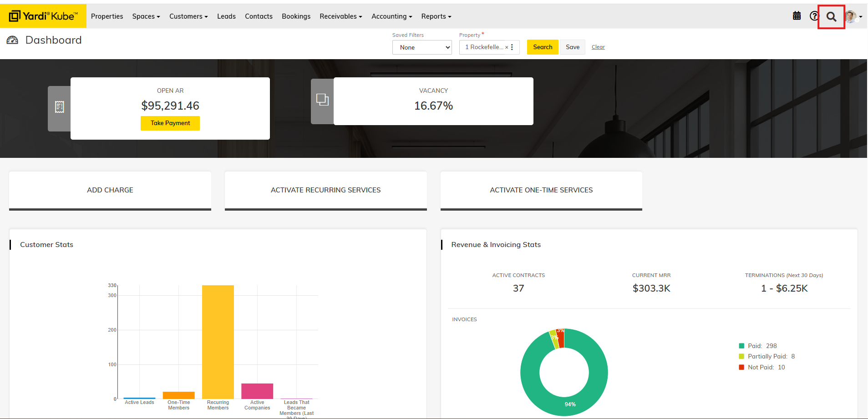Click the Vacancy spaces icon
868x419 pixels.
[x=322, y=100]
